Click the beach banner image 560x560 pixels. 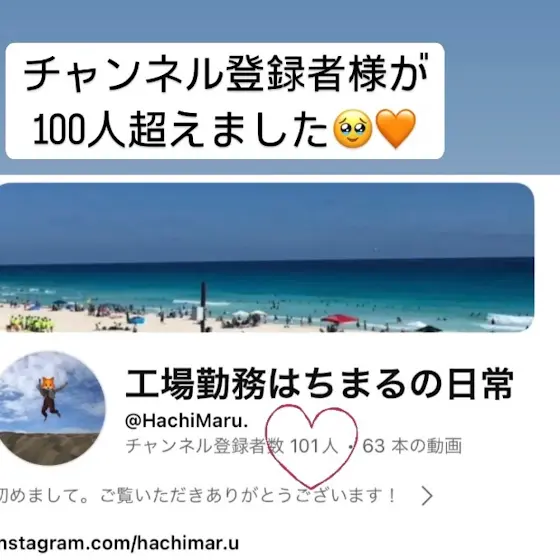(267, 258)
